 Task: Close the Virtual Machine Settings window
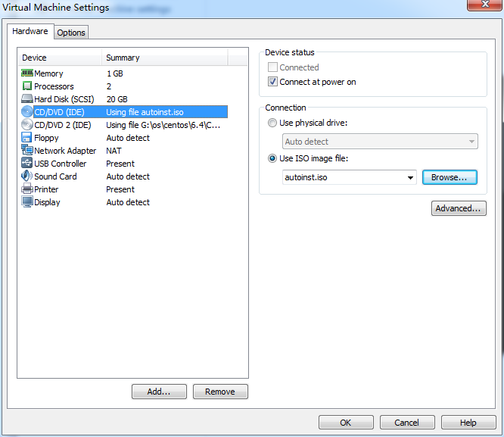(485, 5)
